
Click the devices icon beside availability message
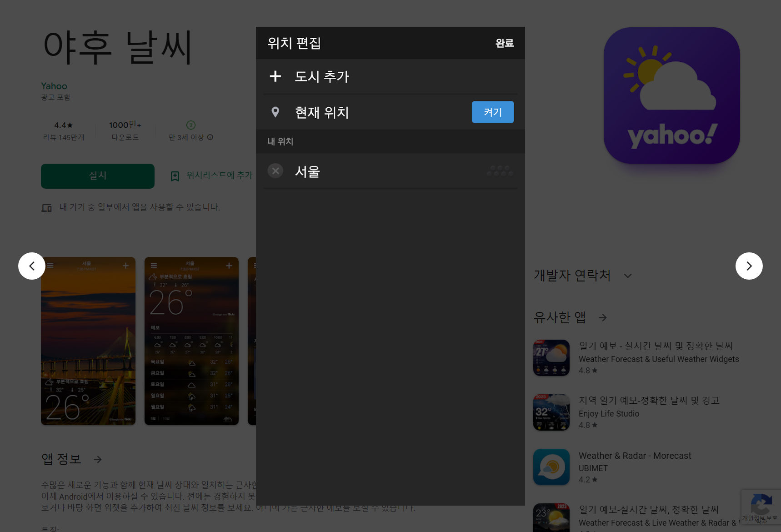[46, 208]
